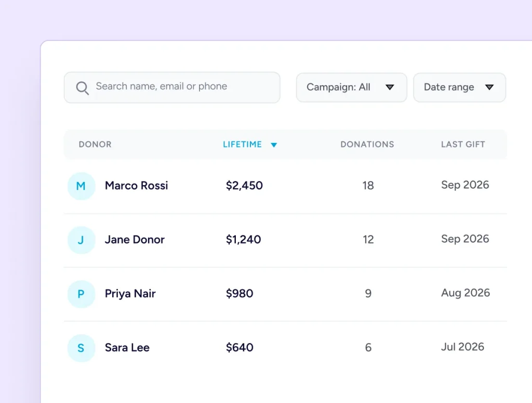
Task: Click the search magnifier icon
Action: coord(83,88)
